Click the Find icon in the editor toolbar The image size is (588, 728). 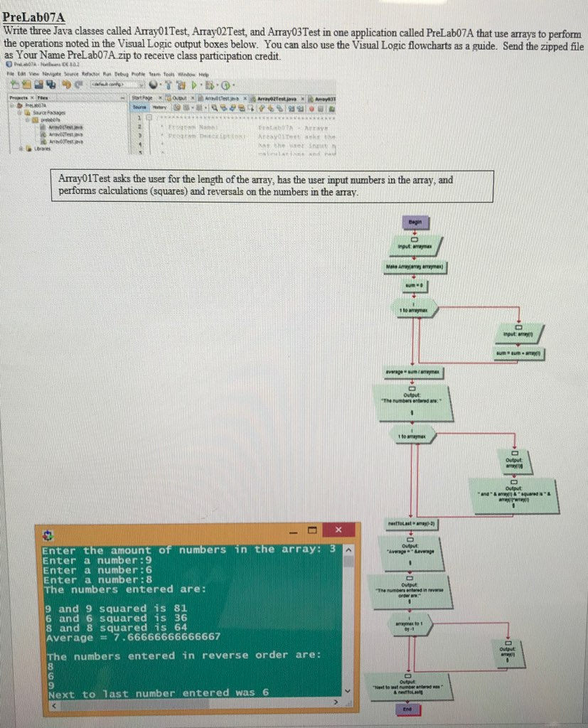(x=214, y=107)
